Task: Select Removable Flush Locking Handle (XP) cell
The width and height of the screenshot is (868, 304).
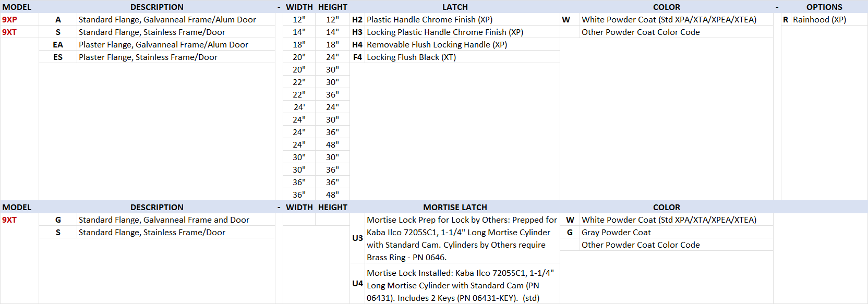Action: click(x=437, y=45)
